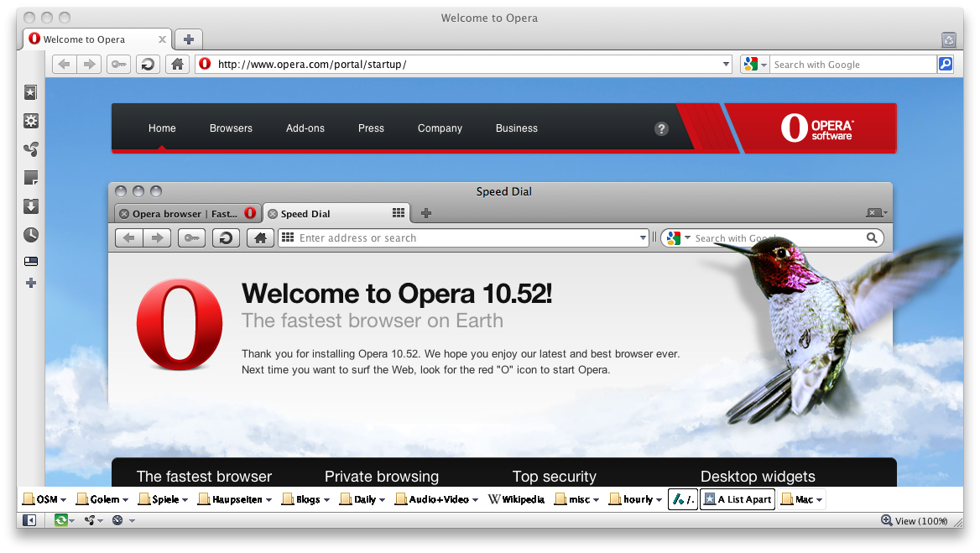Open the address bar history dropdown arrow
The image size is (980, 553).
pos(725,64)
